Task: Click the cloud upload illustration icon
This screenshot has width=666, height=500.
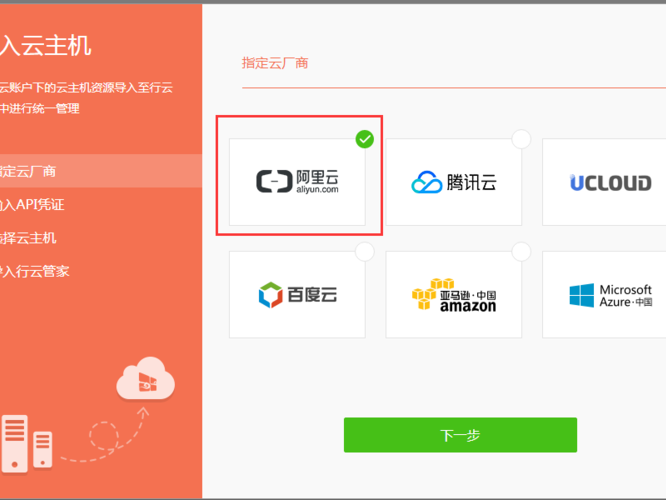Action: tap(146, 378)
